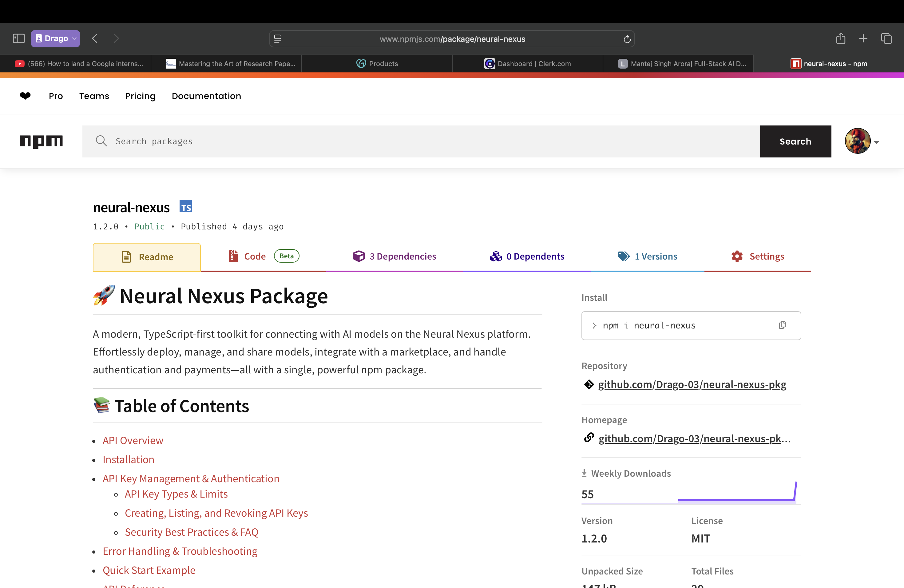Copy install command with the copy icon
Screen dimensions: 904x588
782,325
